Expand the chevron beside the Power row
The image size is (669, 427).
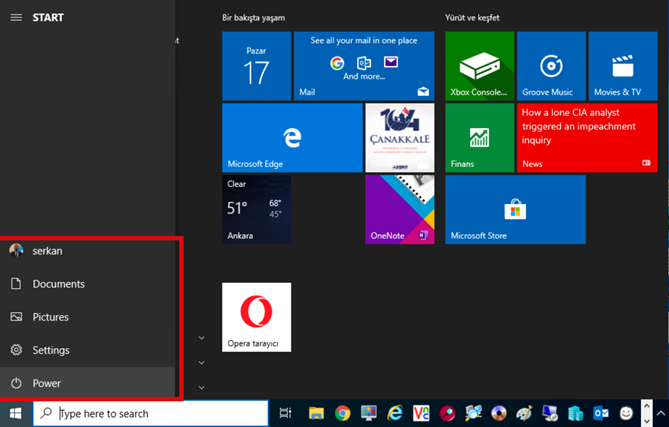point(202,387)
